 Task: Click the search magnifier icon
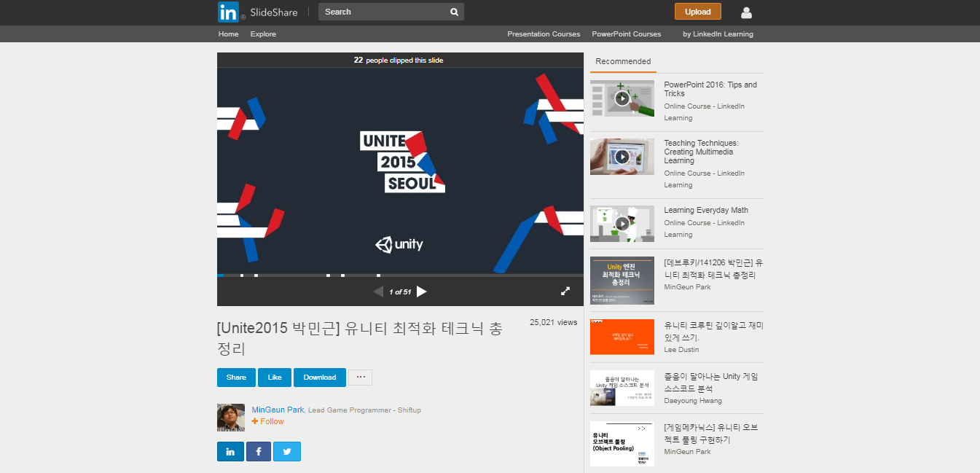point(454,12)
